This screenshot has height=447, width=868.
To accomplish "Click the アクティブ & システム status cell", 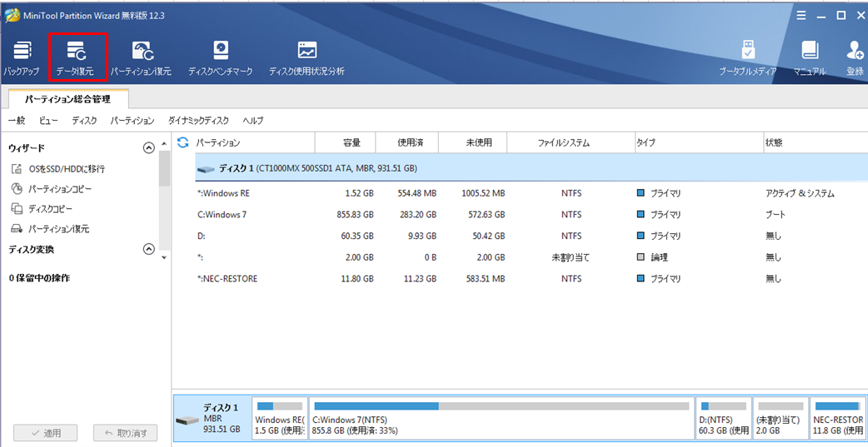I will pyautogui.click(x=800, y=194).
